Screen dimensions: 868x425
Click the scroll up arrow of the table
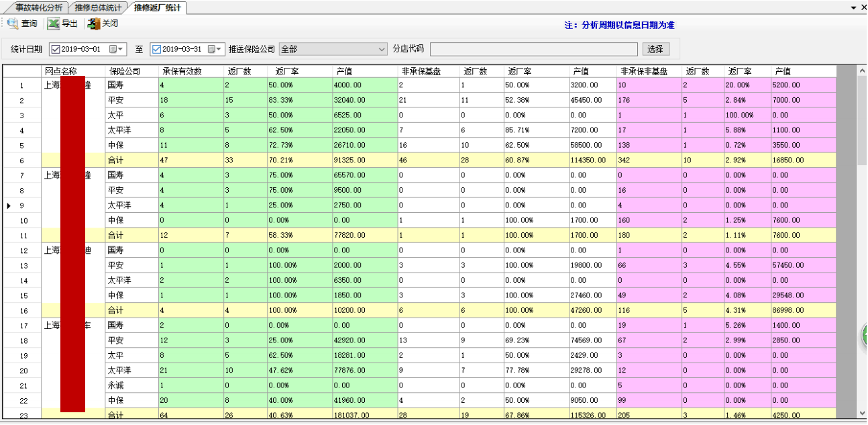861,71
